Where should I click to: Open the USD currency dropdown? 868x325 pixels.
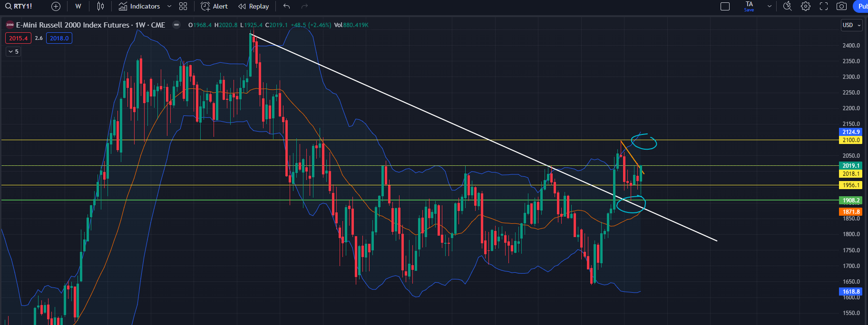[x=851, y=25]
